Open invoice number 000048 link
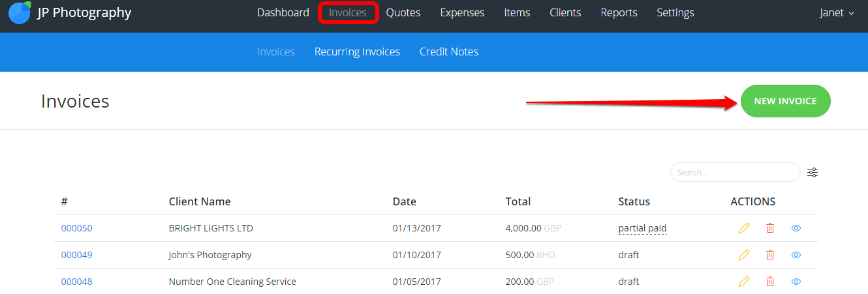868x294 pixels. point(77,282)
